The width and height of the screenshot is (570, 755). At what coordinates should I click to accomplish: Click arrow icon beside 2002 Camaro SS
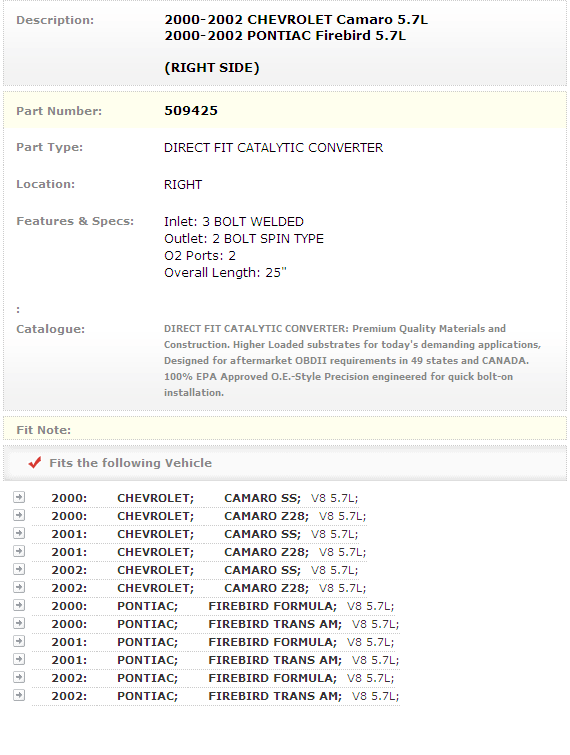tap(19, 569)
